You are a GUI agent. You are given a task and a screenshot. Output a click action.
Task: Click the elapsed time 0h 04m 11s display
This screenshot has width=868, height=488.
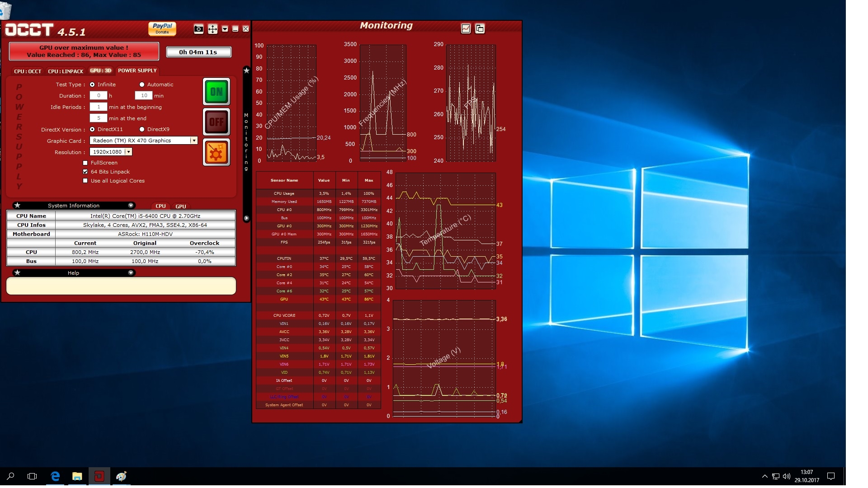(x=198, y=52)
